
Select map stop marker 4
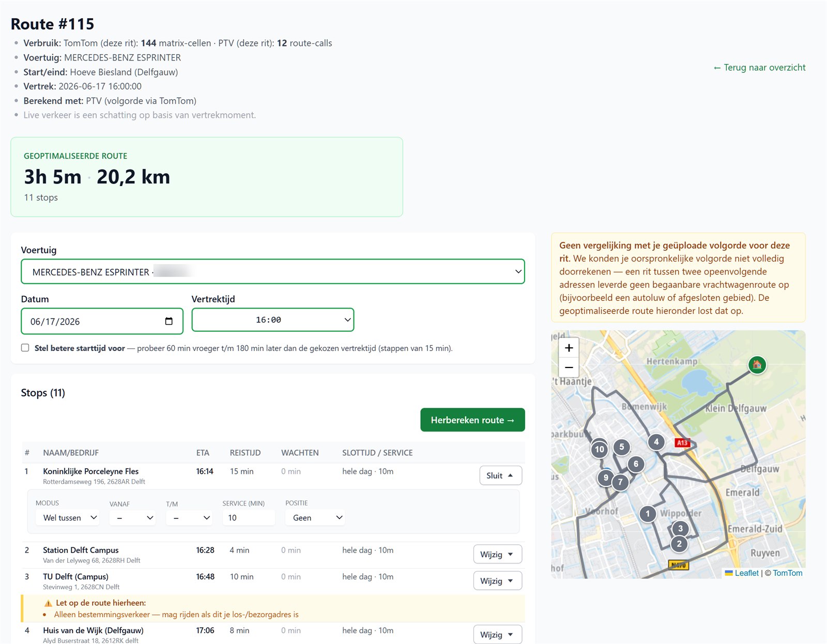point(656,442)
